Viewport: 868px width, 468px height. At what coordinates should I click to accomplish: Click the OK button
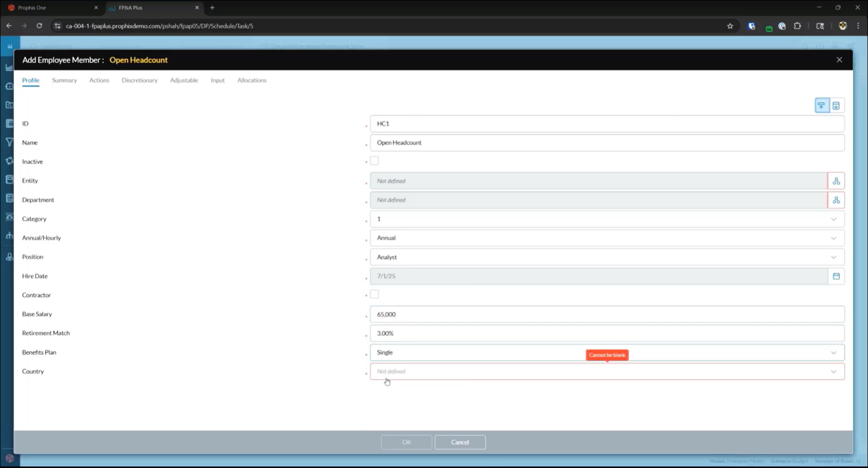[407, 442]
